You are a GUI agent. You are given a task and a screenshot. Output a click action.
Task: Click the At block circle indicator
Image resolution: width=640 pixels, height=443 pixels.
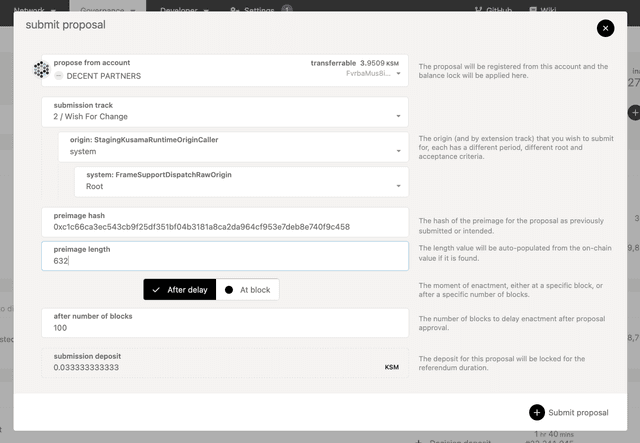[x=229, y=290]
